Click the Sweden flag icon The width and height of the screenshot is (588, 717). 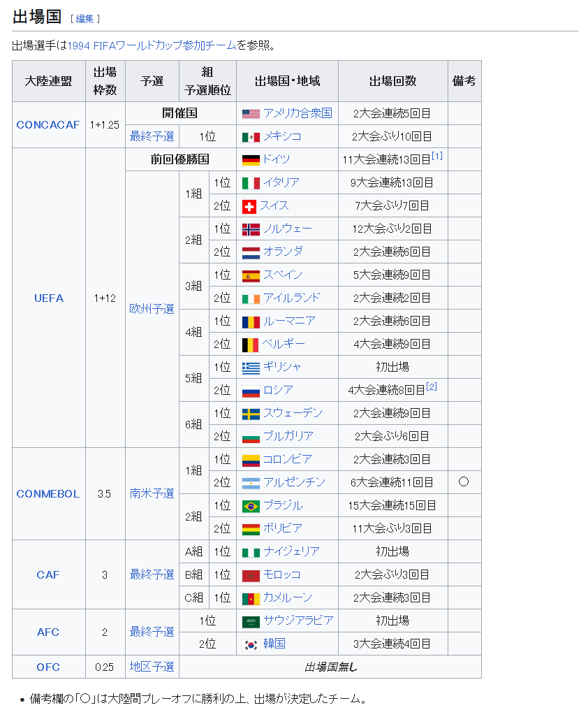pos(251,414)
